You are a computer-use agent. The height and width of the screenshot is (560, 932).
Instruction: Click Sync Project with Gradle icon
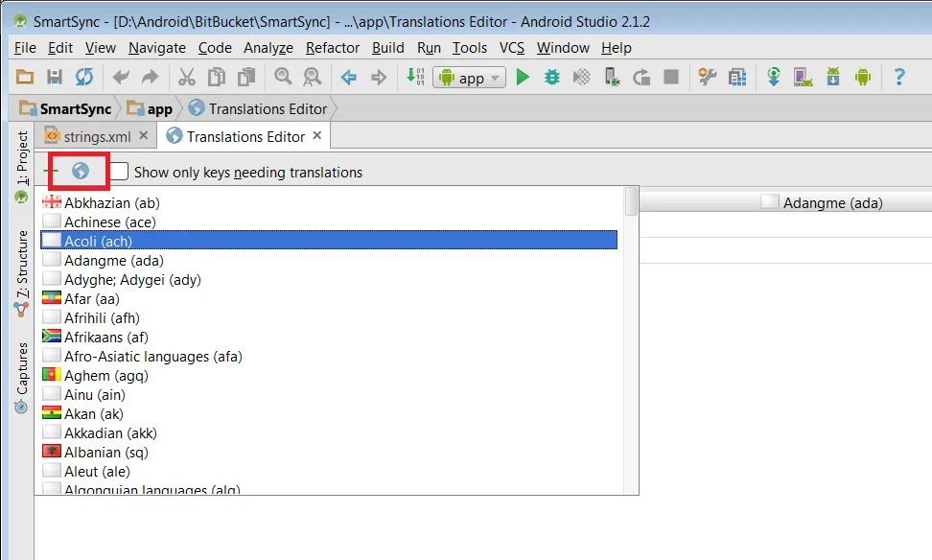[773, 77]
